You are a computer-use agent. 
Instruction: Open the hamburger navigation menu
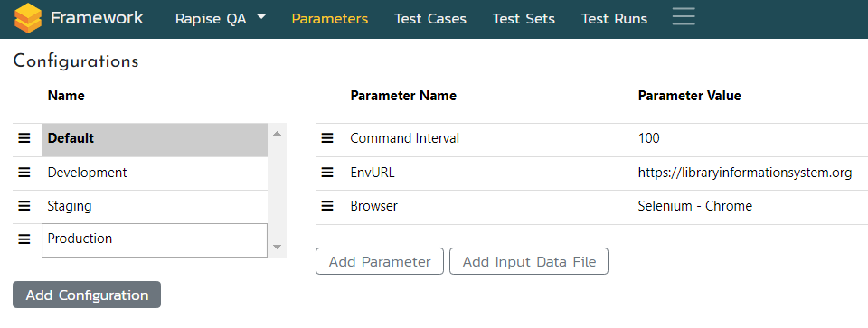pos(684,16)
